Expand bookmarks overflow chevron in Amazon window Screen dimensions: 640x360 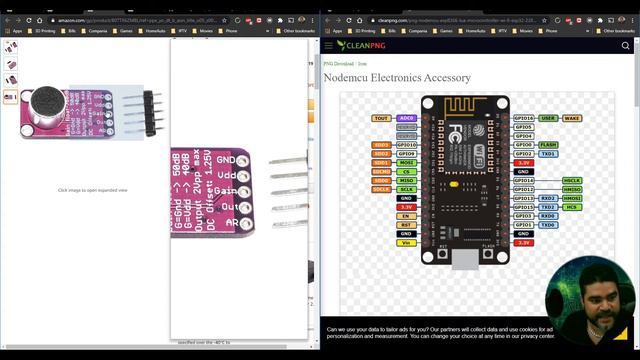coord(268,31)
